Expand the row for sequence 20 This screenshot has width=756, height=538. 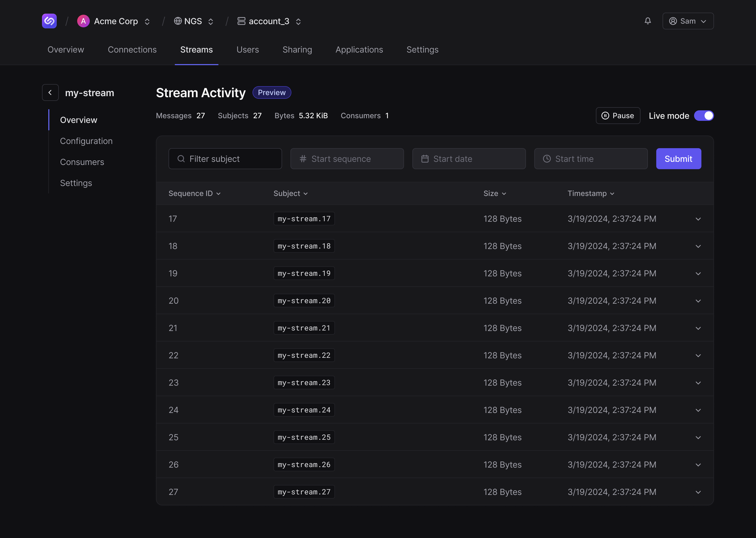698,301
